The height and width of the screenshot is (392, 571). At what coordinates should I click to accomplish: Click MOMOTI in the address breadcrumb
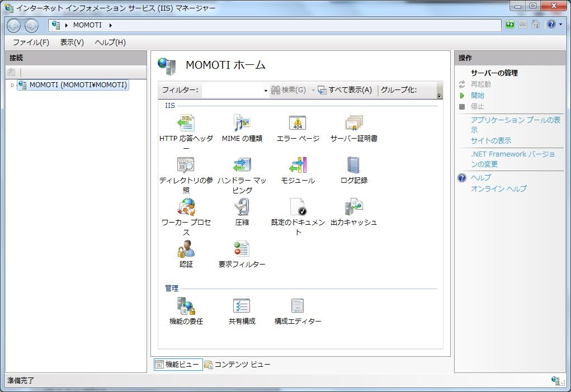pos(87,25)
